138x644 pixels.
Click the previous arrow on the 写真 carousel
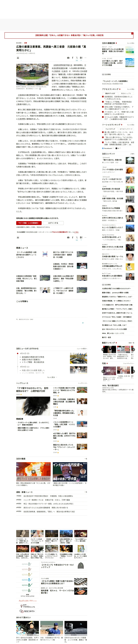pos(103,371)
